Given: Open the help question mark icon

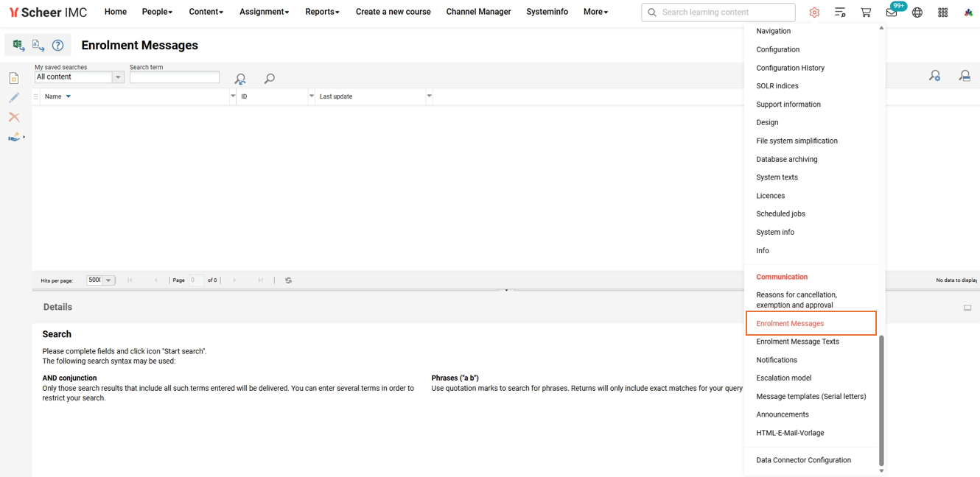Looking at the screenshot, I should [x=57, y=46].
